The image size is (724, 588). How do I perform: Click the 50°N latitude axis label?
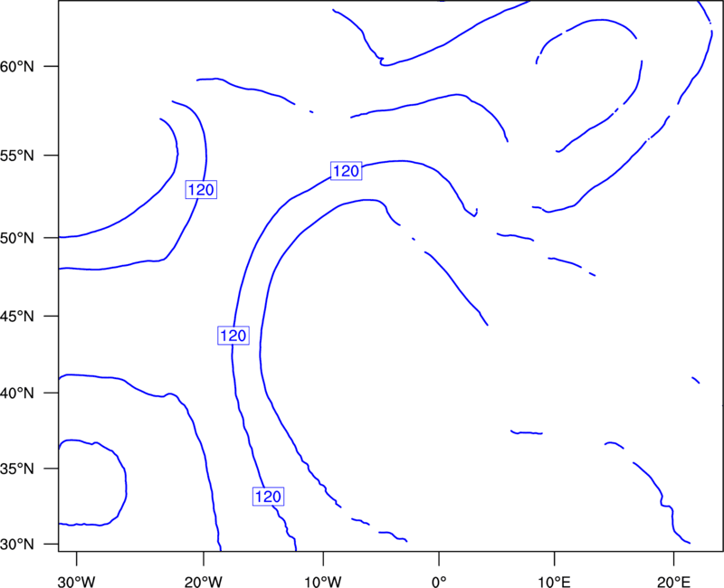[17, 239]
